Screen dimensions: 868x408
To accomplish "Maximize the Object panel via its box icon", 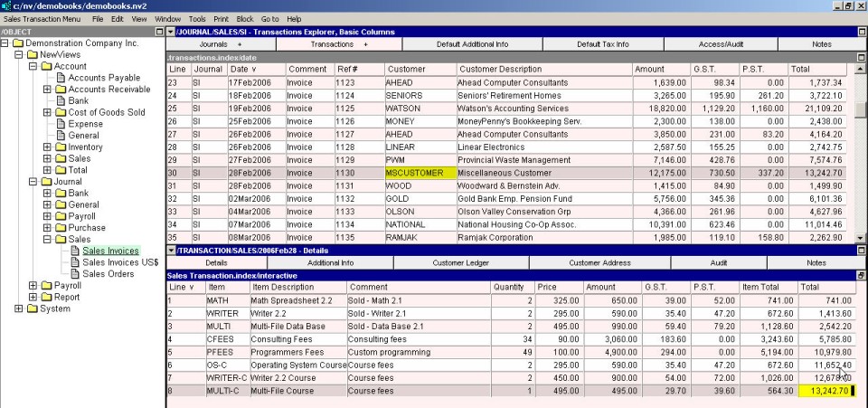I will [x=157, y=32].
